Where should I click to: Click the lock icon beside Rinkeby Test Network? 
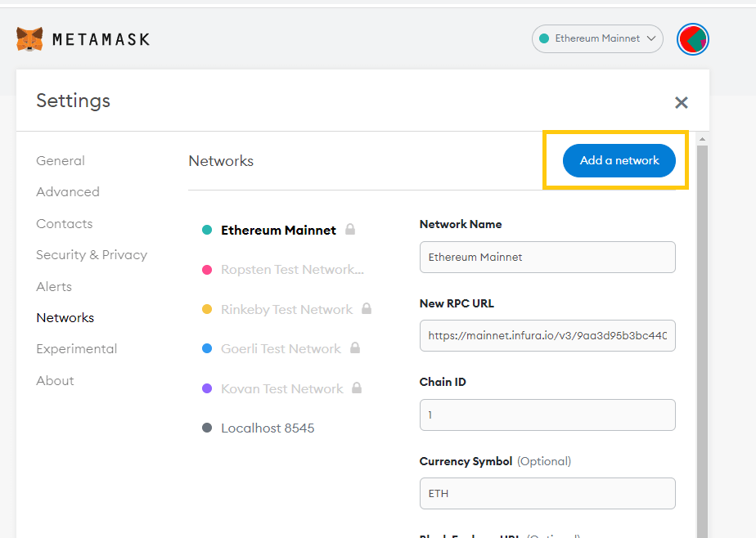coord(367,308)
